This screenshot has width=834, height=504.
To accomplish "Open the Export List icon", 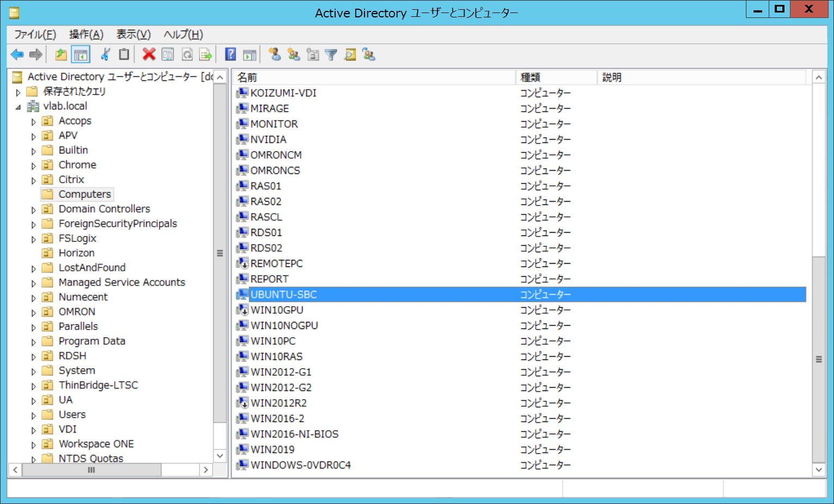I will tap(206, 54).
